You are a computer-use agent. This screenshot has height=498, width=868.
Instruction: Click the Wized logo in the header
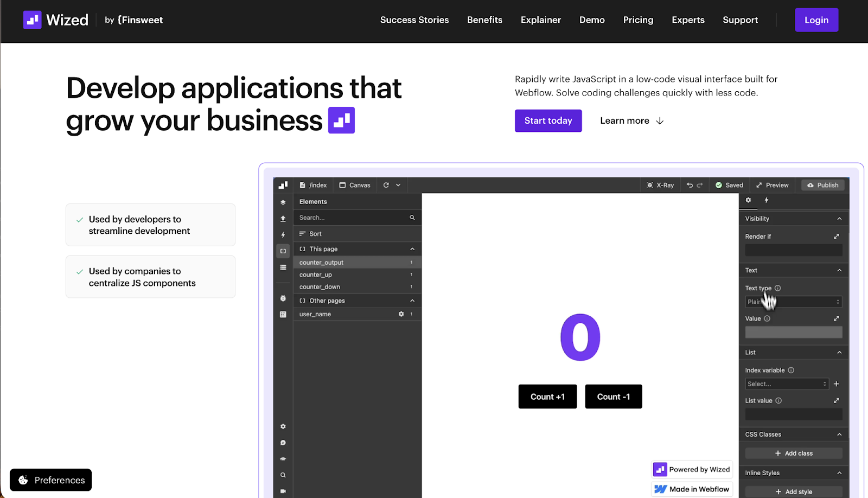pos(56,20)
